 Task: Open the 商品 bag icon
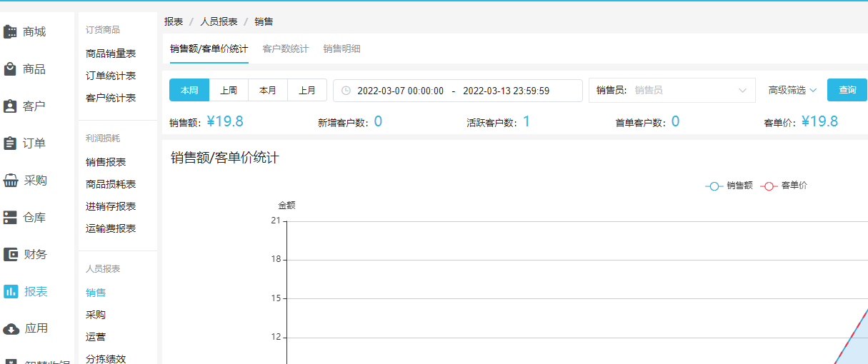coord(10,69)
